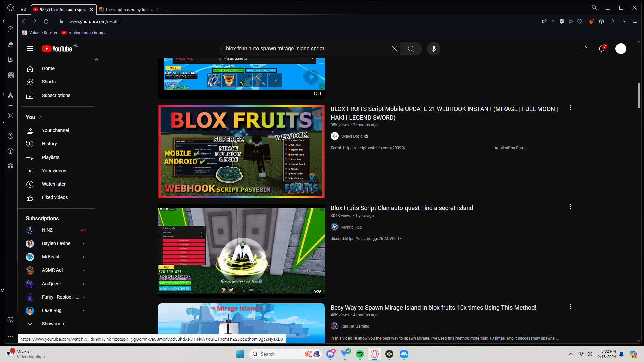Visit the Skays Droid channel

[x=352, y=136]
